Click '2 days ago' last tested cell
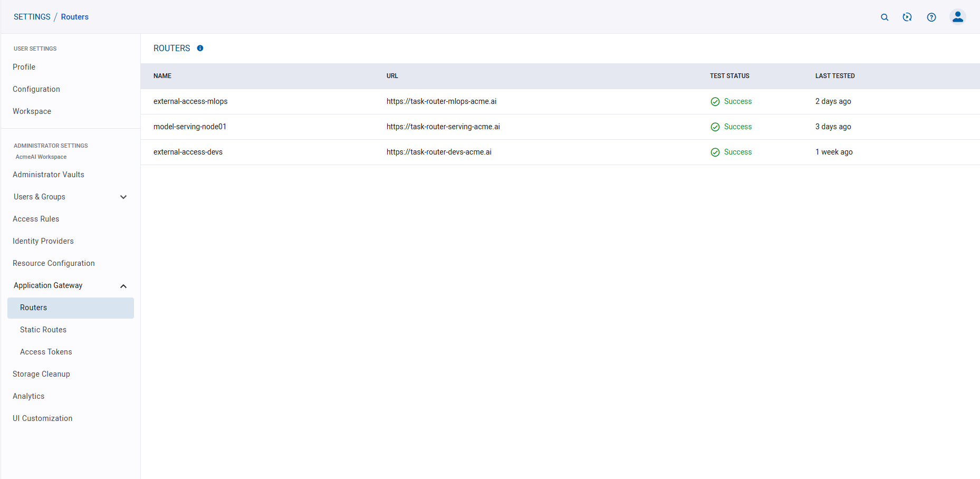Viewport: 980px width, 479px height. pos(833,101)
